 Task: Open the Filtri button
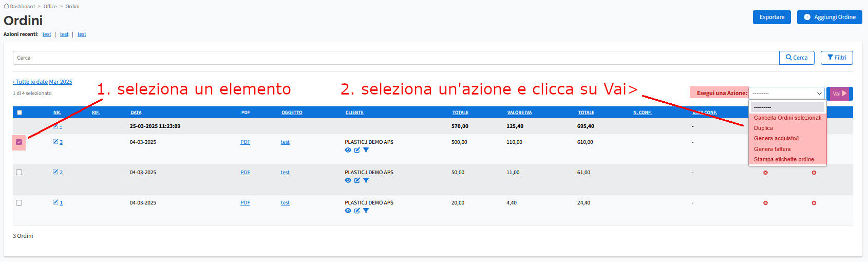[837, 58]
